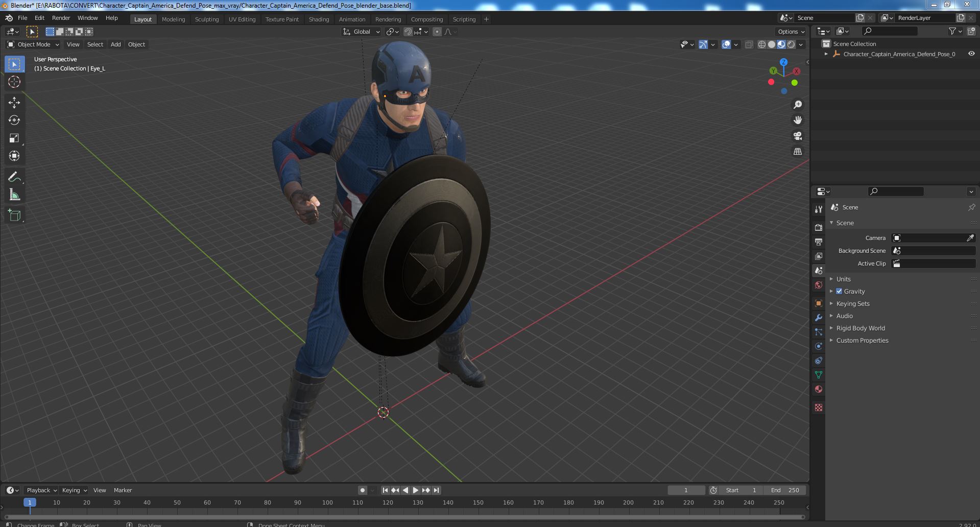980x527 pixels.
Task: Click the End frame value field
Action: click(x=785, y=490)
